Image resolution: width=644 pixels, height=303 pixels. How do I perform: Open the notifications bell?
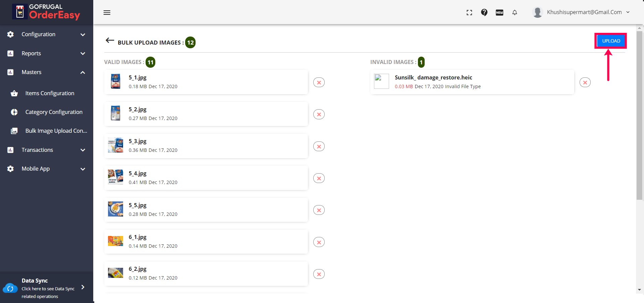tap(515, 12)
